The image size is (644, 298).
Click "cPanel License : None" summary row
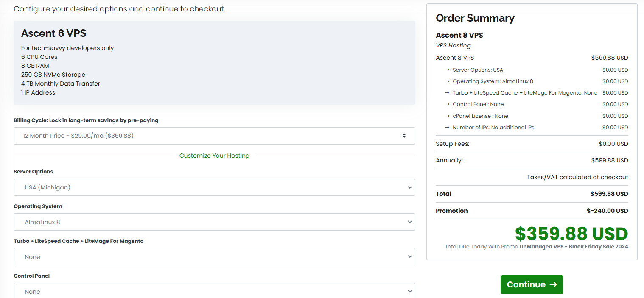tap(480, 116)
